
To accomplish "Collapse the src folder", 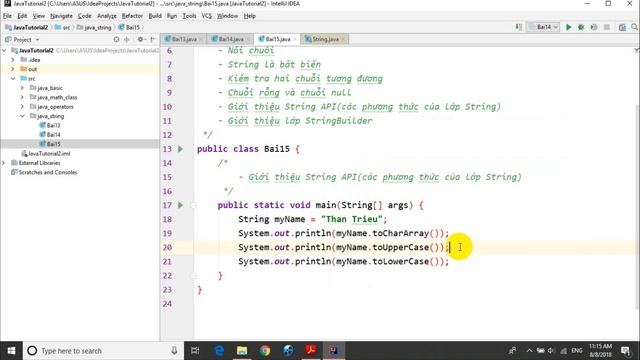I will point(13,78).
